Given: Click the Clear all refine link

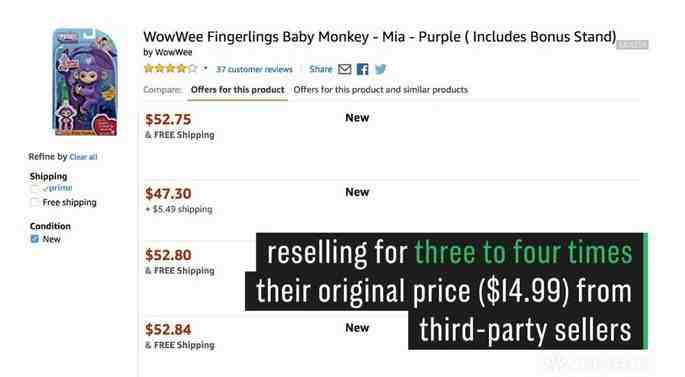Looking at the screenshot, I should [83, 157].
